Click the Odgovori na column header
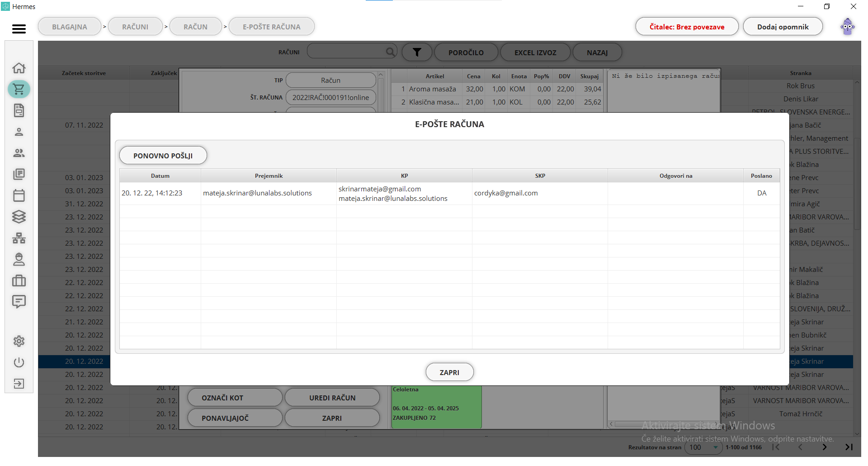This screenshot has width=868, height=466. (x=675, y=176)
